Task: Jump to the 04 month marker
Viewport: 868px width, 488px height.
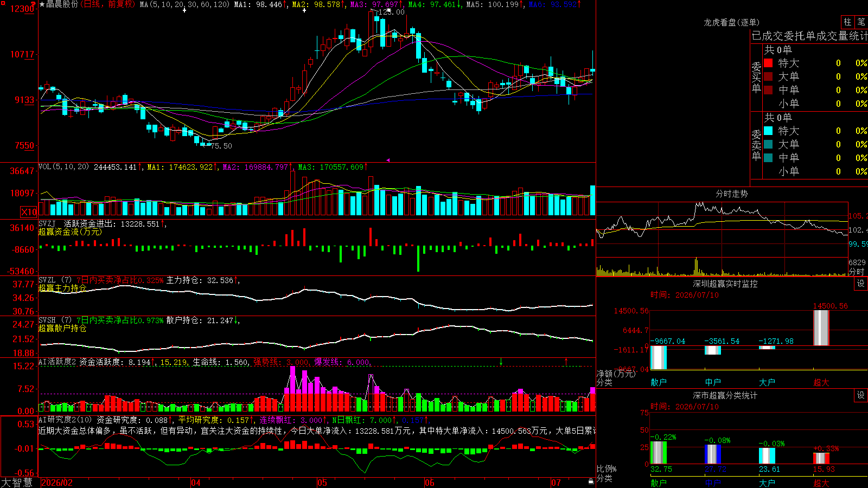Action: click(196, 483)
